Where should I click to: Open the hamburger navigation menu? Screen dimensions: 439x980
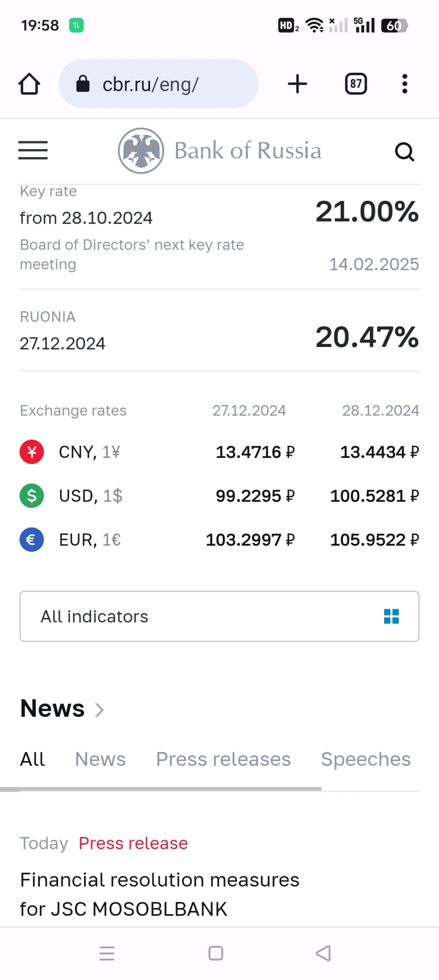coord(33,150)
